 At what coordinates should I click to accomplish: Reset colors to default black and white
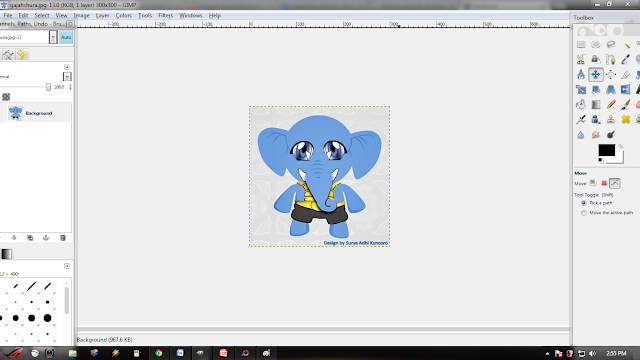coord(600,160)
